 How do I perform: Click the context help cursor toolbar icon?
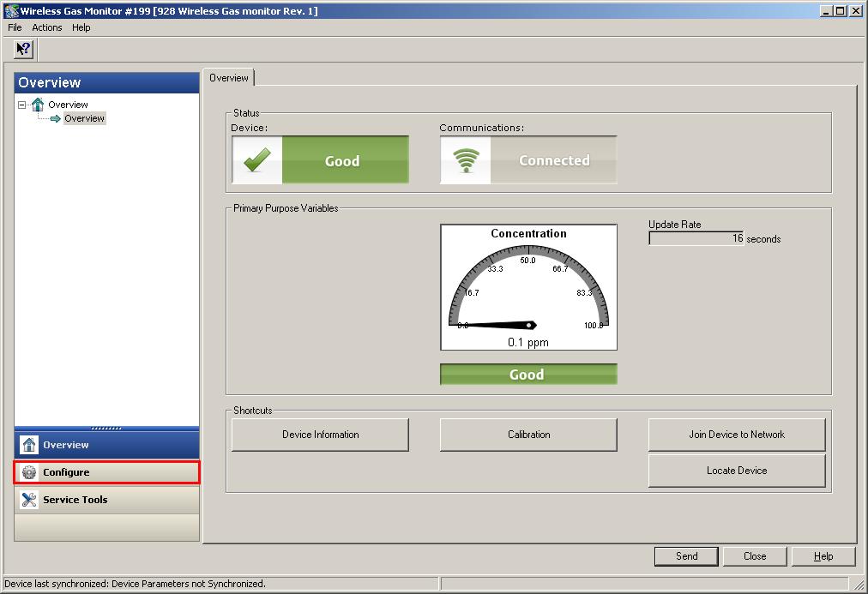coord(24,49)
